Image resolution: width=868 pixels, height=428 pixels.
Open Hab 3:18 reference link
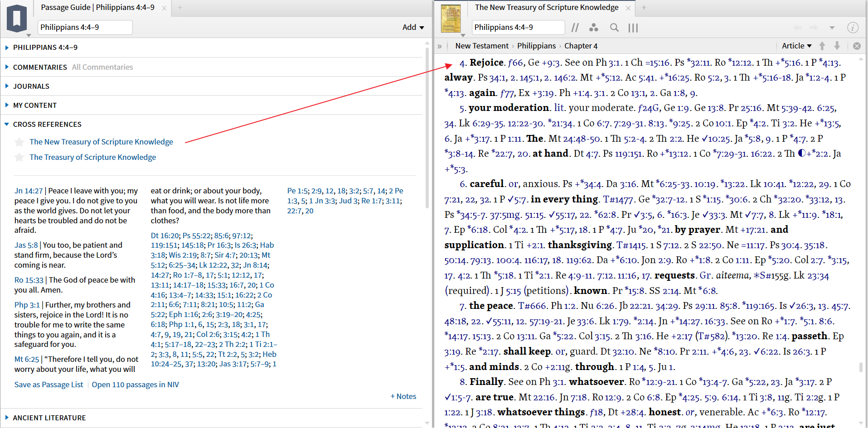[x=212, y=250]
